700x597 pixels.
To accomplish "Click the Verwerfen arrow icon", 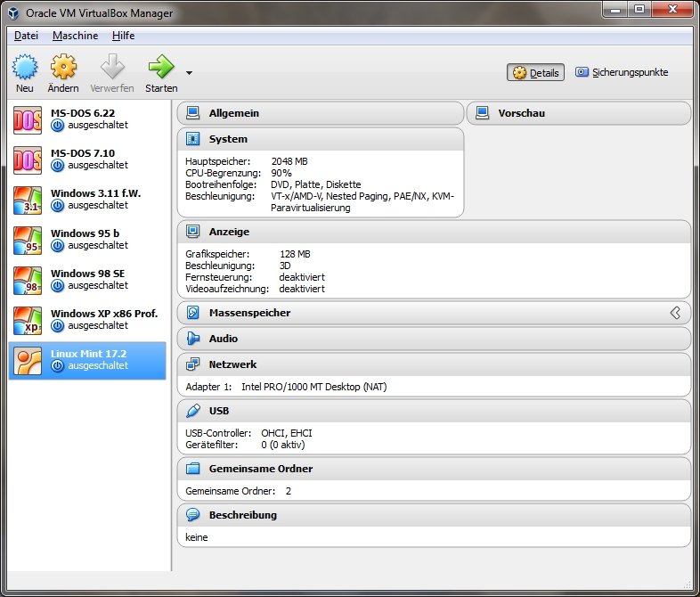I will [112, 67].
